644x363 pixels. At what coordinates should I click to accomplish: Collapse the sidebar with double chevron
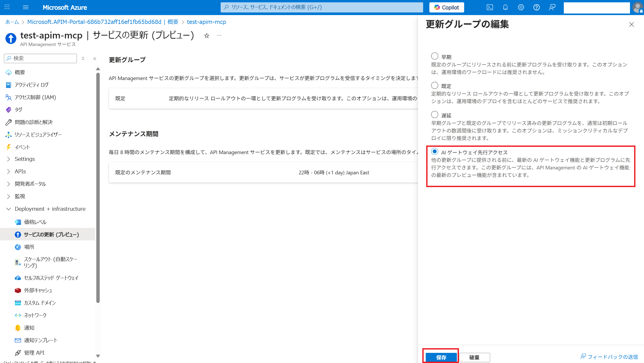coord(95,58)
